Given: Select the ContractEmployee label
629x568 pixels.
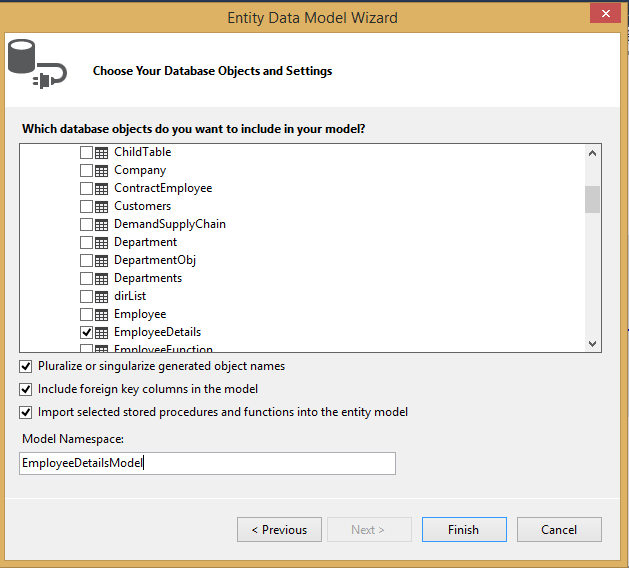Looking at the screenshot, I should (163, 188).
